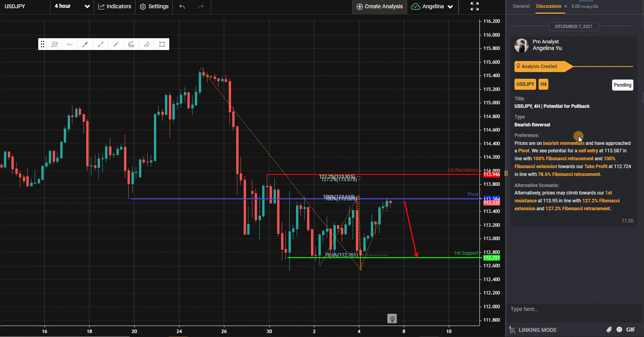
Task: Attach a file with paperclip icon
Action: click(609, 330)
